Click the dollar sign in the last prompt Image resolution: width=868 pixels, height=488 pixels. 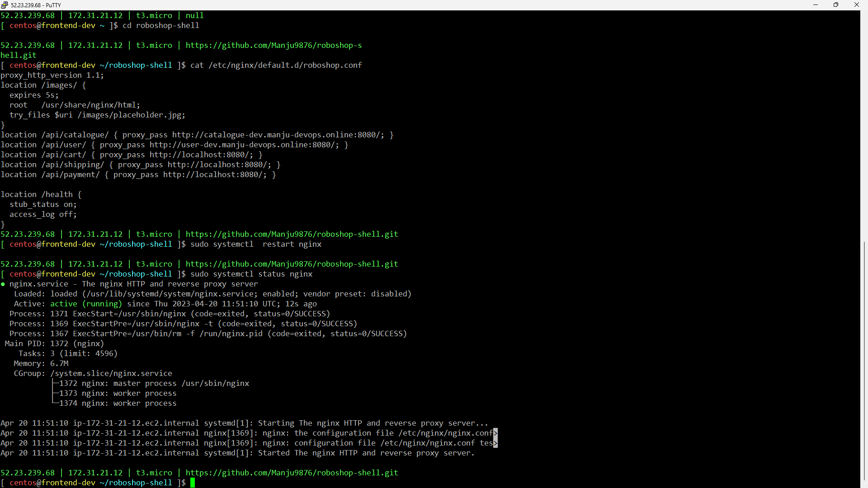184,483
